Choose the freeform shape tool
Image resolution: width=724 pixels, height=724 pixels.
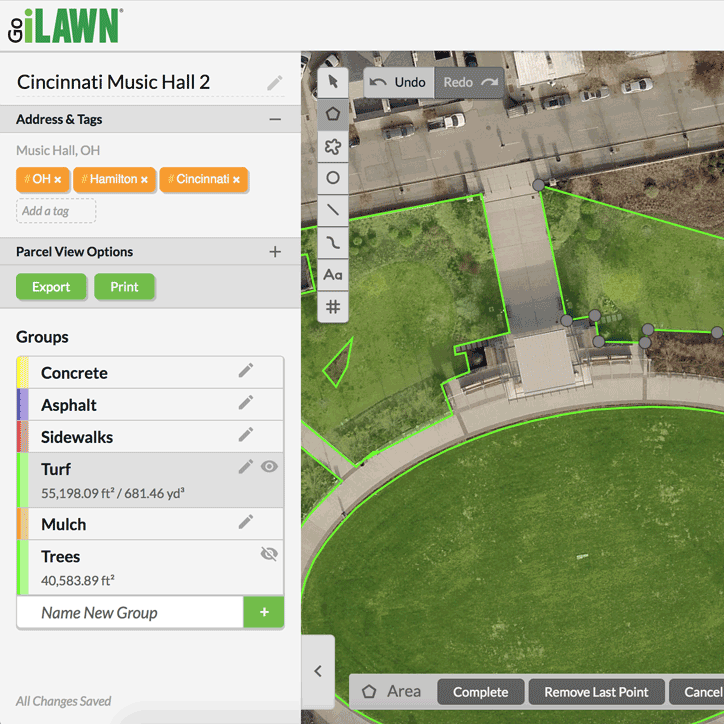[333, 146]
